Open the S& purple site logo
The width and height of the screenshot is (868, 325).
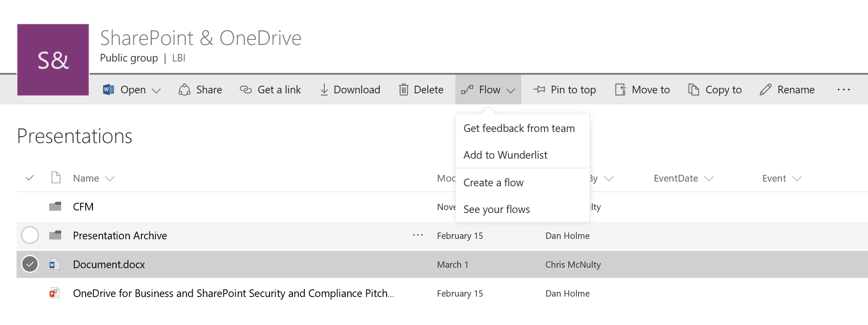tap(53, 60)
